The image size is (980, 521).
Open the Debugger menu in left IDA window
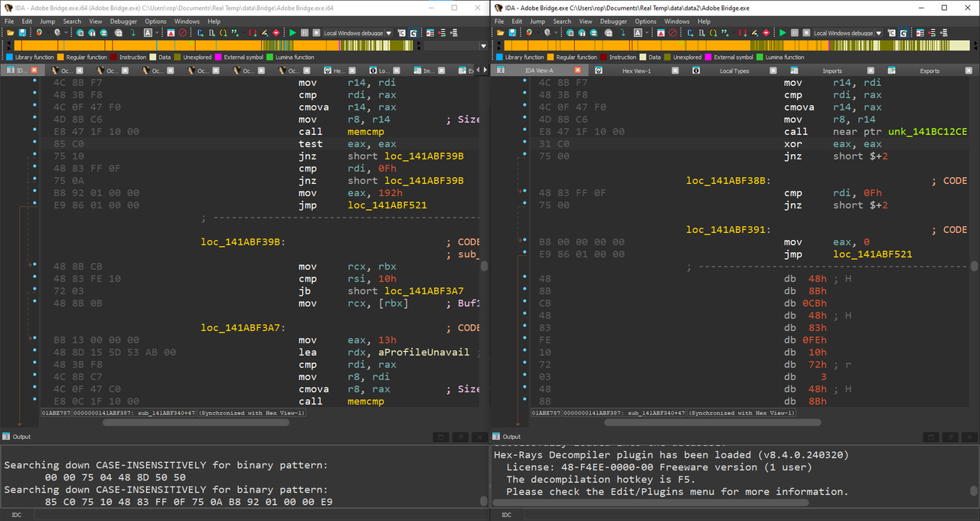pyautogui.click(x=123, y=21)
